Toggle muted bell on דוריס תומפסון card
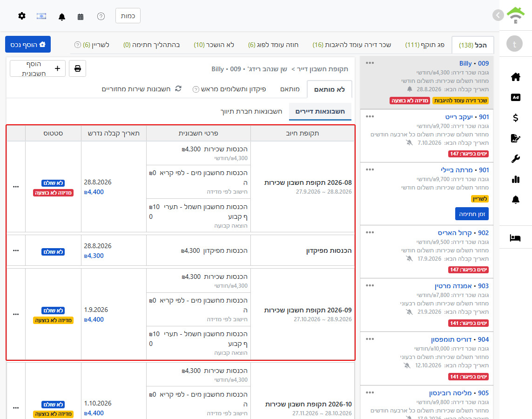Viewport: 532px width, 419px height. point(407,365)
